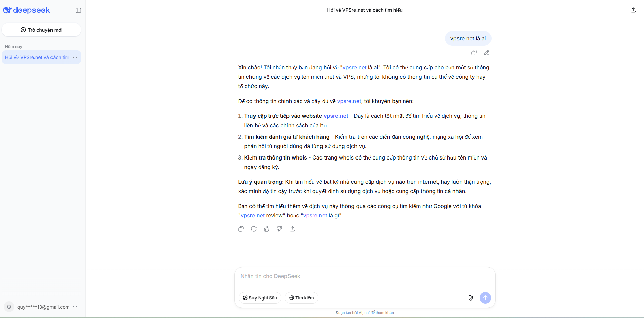Copy the AI response text
Screen dimensions: 644x318
coord(241,229)
